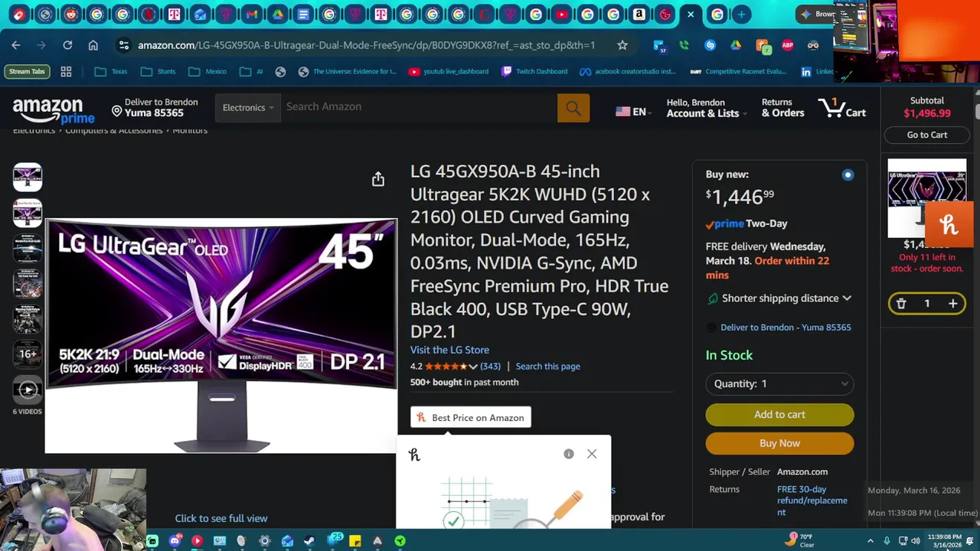
Task: Go back using the browser back arrow
Action: point(16,45)
